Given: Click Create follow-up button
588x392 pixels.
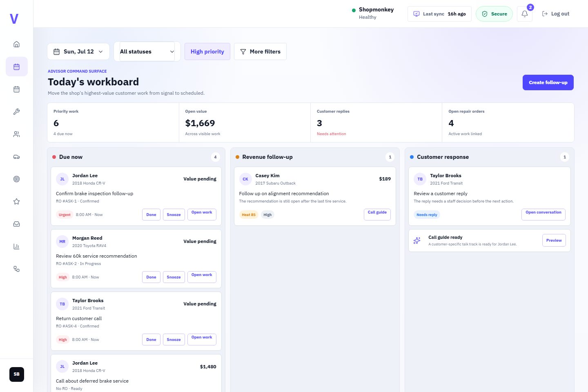Looking at the screenshot, I should pyautogui.click(x=548, y=82).
